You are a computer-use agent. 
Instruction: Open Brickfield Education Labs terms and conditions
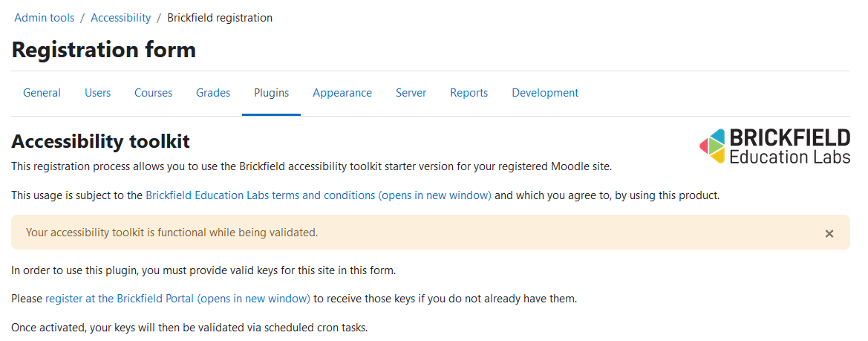point(319,195)
